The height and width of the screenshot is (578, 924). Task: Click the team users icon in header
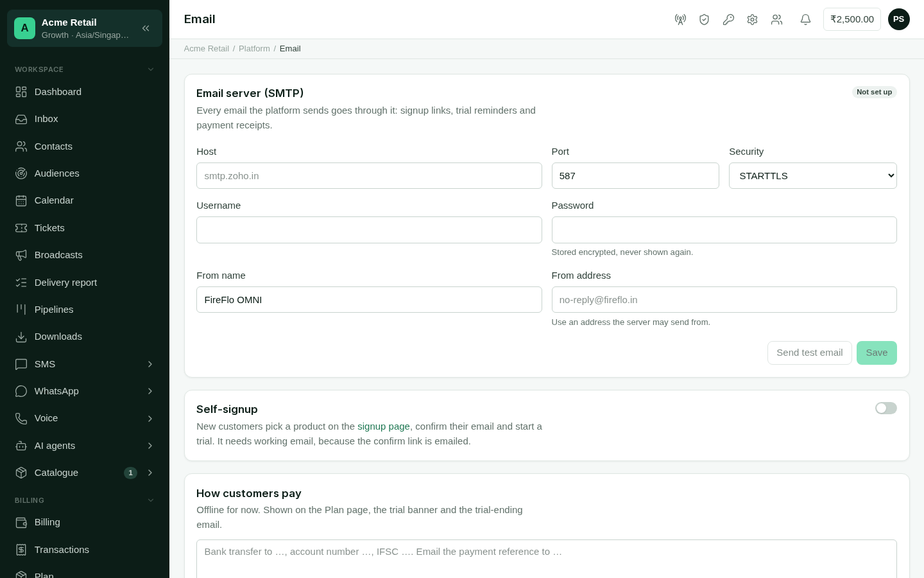(x=776, y=19)
